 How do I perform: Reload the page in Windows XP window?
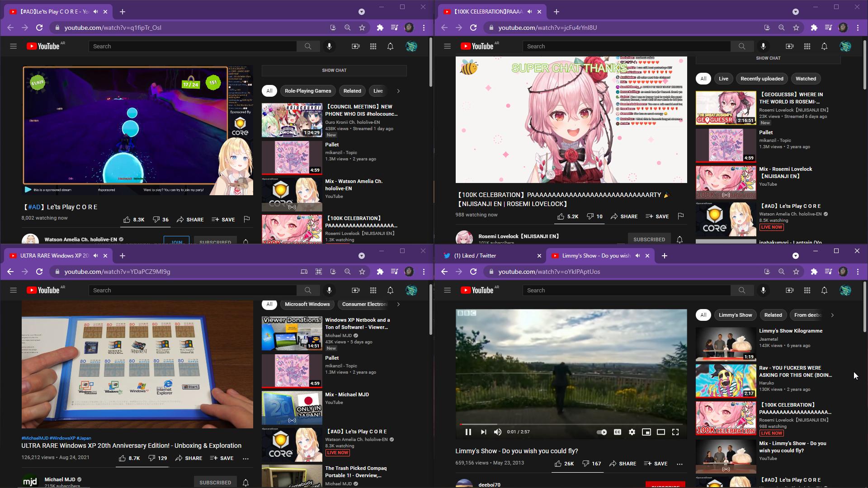[x=39, y=272]
